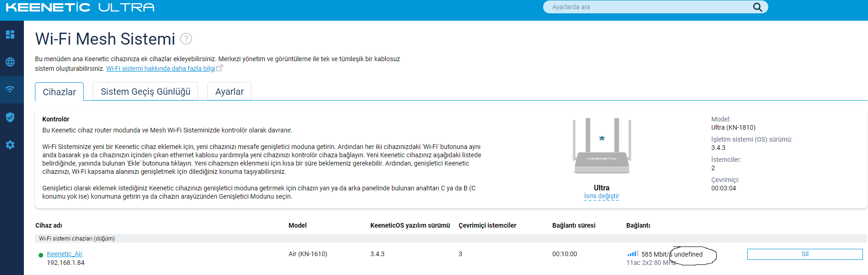
Task: Open the Ayarlar tab
Action: tap(229, 92)
